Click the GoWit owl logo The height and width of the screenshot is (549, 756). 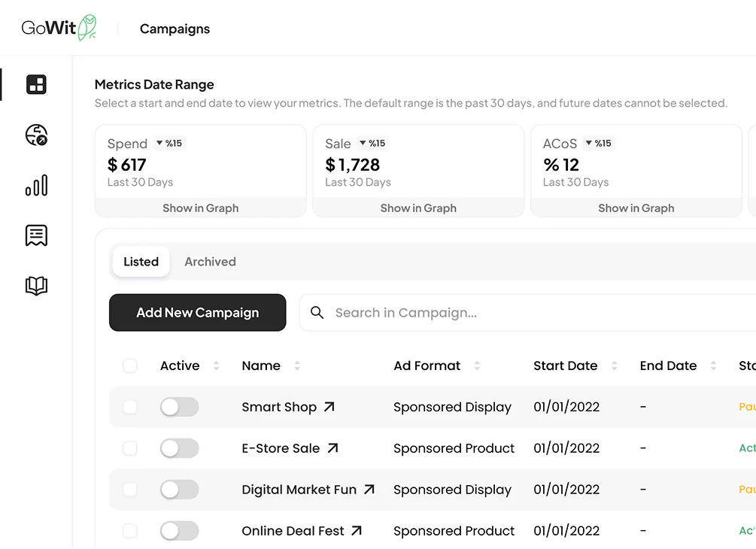(x=88, y=28)
